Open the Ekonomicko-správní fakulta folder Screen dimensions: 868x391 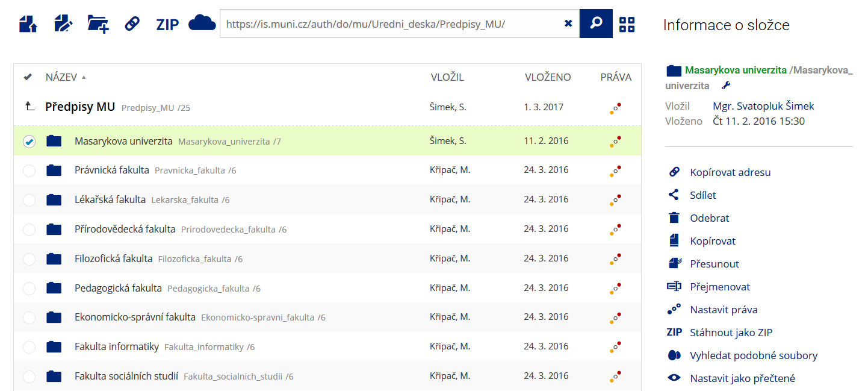pos(135,317)
